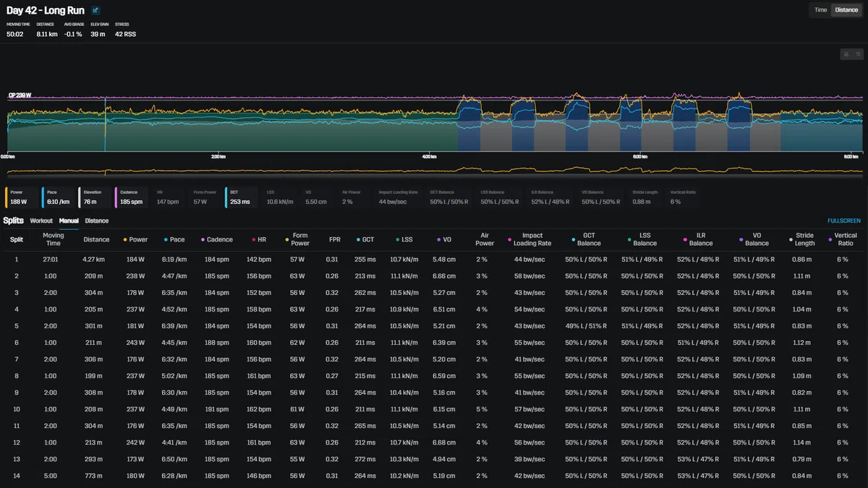Select the scissors cut tool on chart
The height and width of the screenshot is (488, 868).
coord(846,54)
